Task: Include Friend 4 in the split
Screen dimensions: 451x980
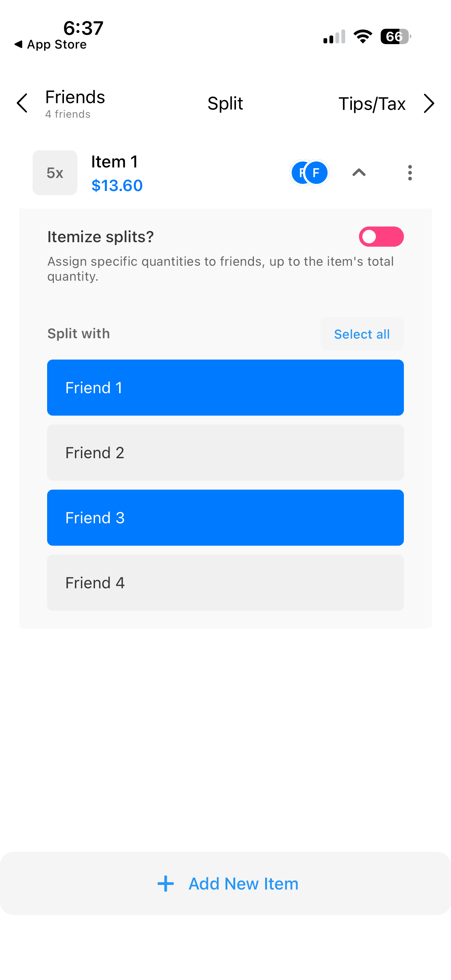Action: [x=225, y=582]
